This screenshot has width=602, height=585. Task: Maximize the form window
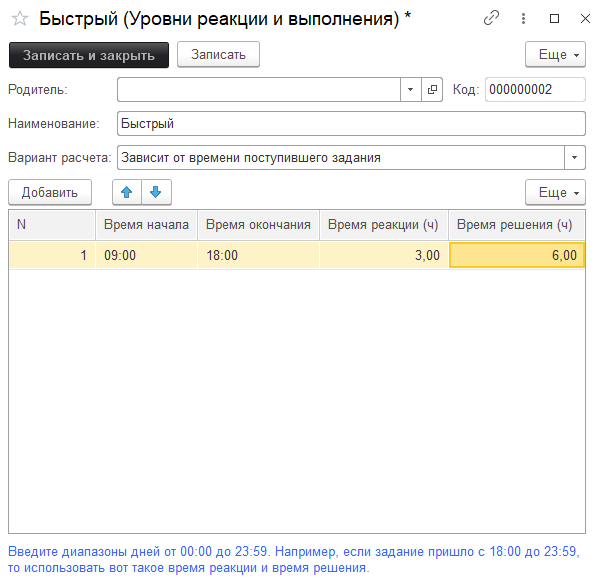(554, 18)
